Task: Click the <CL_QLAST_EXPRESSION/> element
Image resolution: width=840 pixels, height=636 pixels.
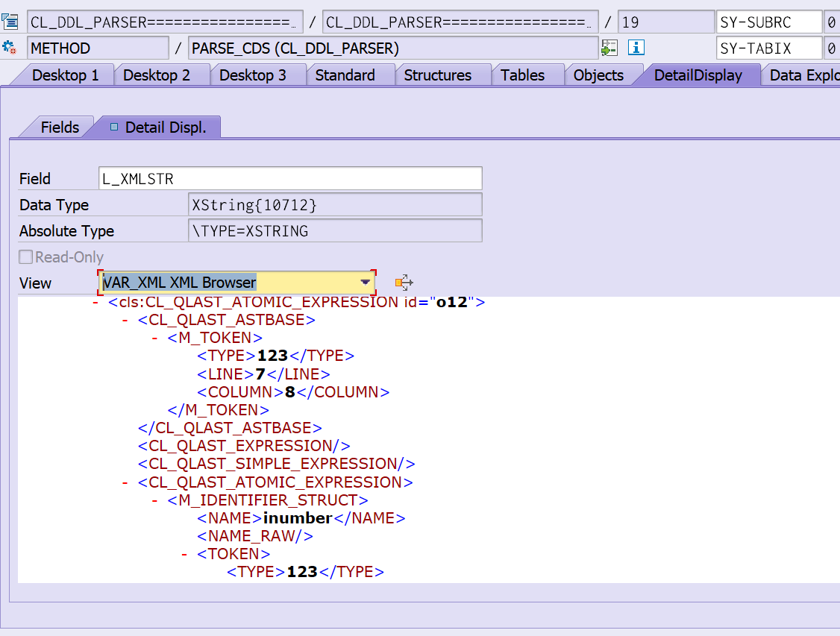Action: (x=244, y=446)
